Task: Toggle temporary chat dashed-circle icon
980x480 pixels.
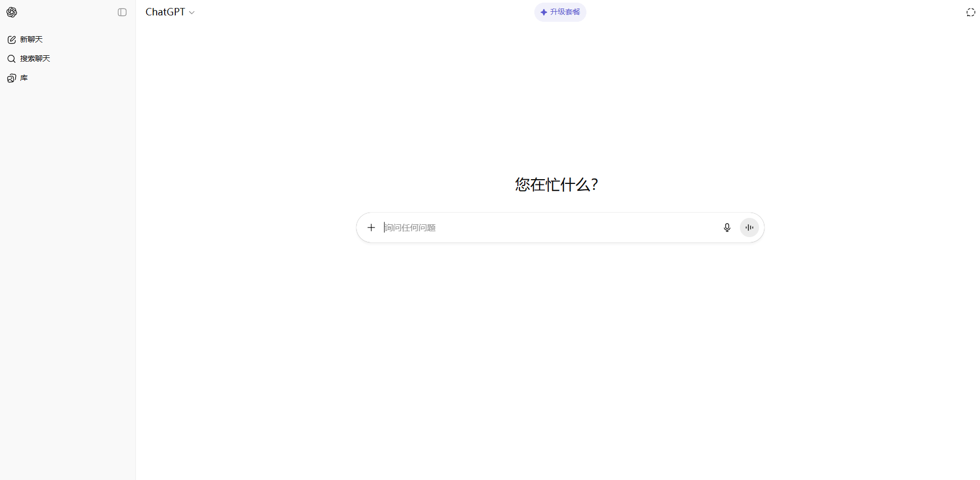Action: point(970,12)
